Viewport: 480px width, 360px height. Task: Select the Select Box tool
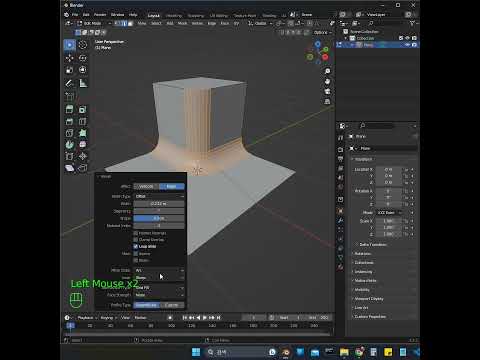coord(70,45)
